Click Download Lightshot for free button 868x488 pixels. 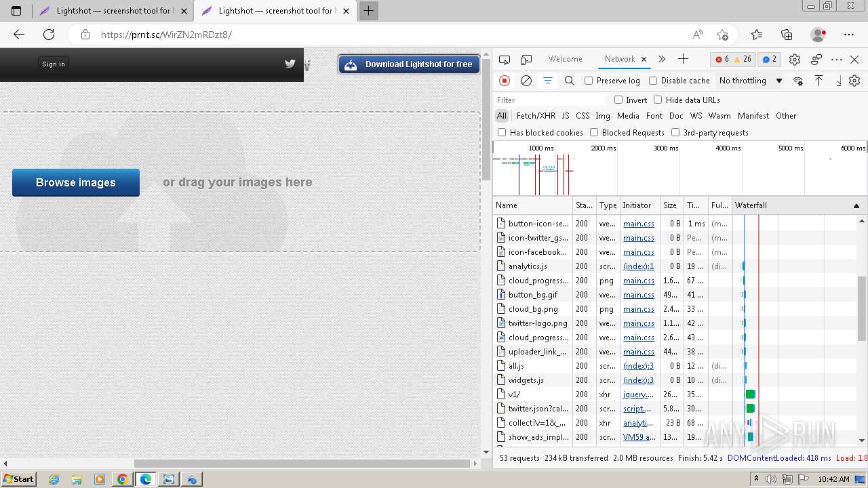tap(409, 64)
